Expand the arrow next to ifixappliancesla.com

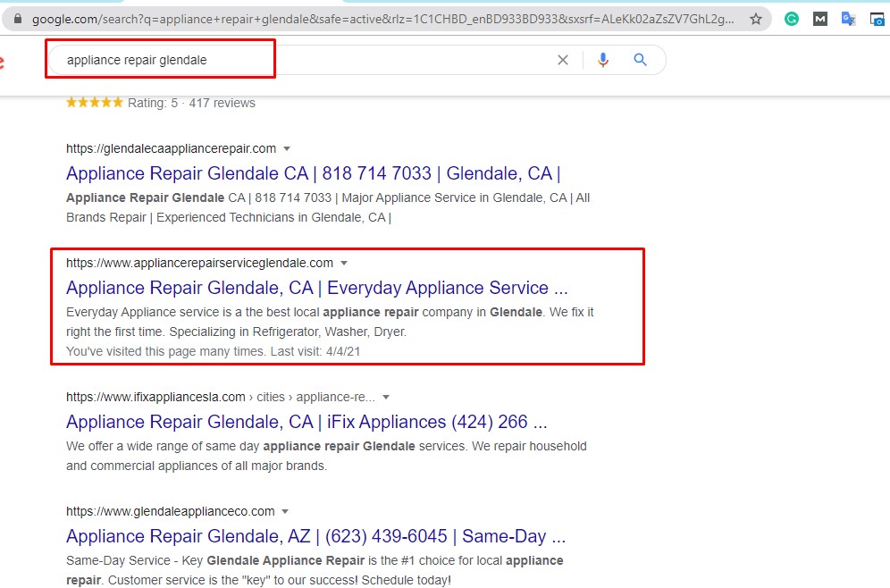tap(384, 397)
